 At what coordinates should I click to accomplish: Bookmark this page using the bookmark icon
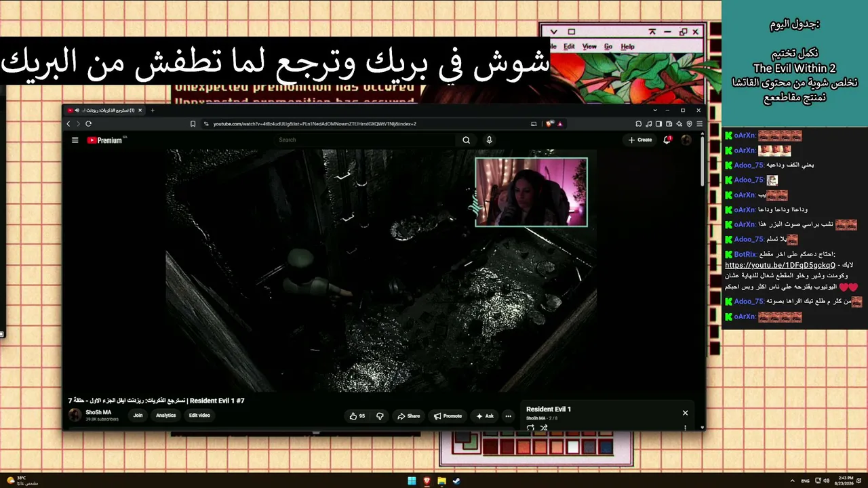(193, 123)
